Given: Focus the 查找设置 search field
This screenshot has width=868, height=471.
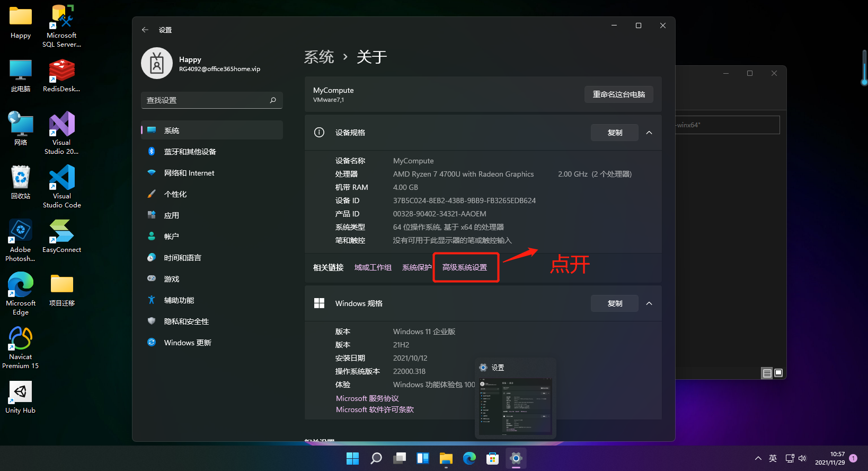Looking at the screenshot, I should tap(212, 100).
